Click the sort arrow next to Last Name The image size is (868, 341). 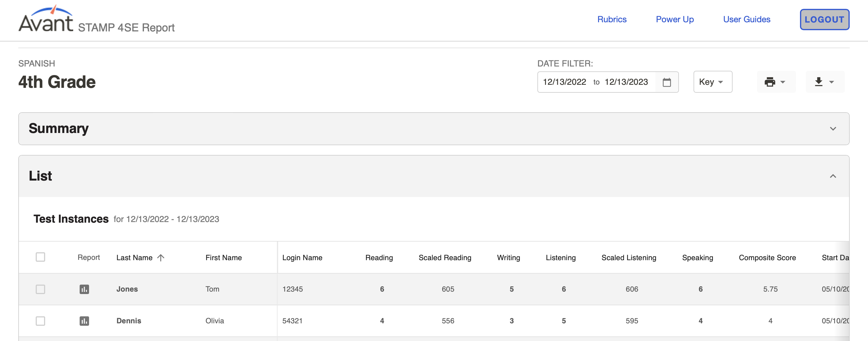[161, 257]
